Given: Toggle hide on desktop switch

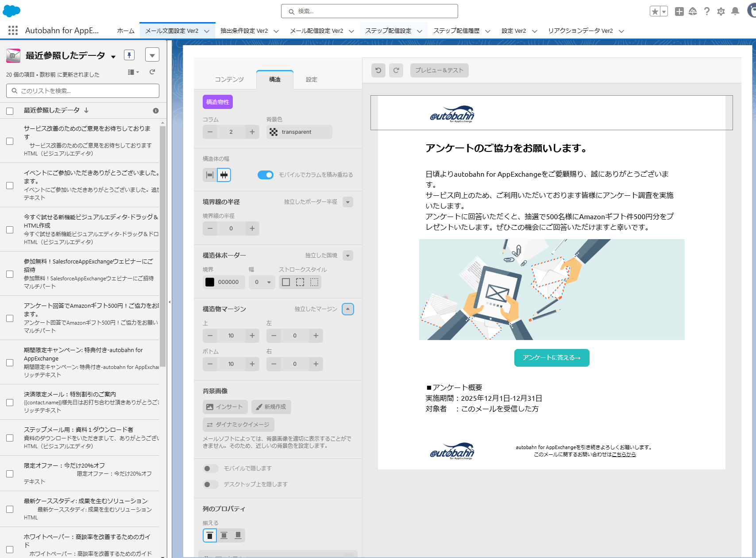Looking at the screenshot, I should pyautogui.click(x=211, y=484).
